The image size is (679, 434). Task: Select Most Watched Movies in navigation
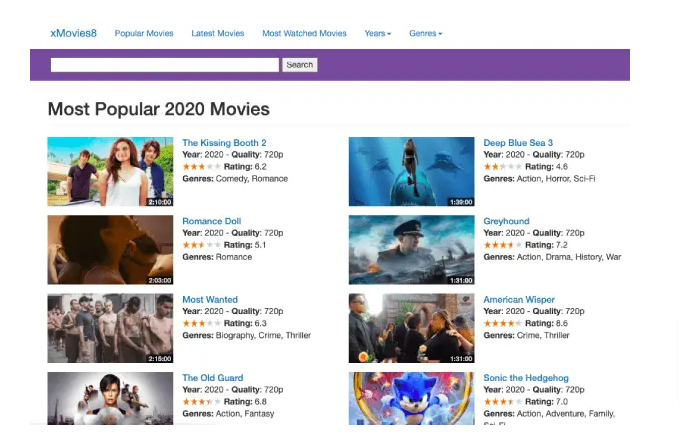pos(304,33)
